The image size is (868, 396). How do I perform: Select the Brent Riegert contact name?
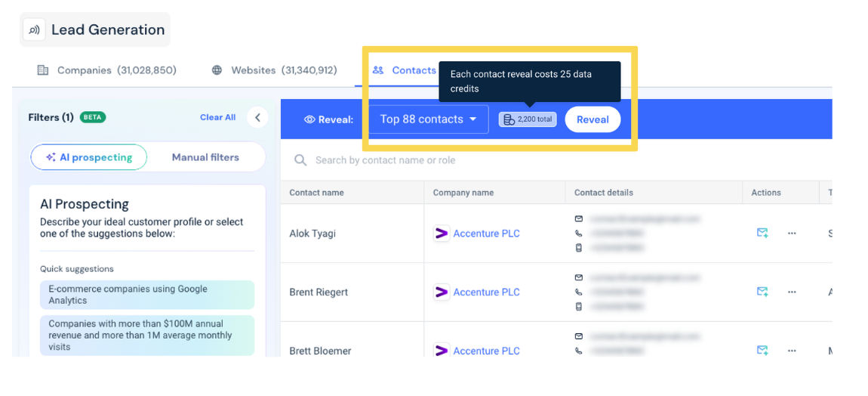(x=319, y=292)
